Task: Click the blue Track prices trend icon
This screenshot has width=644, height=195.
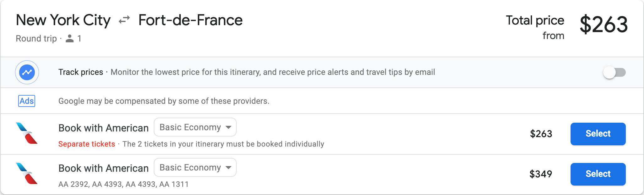Action: point(27,72)
